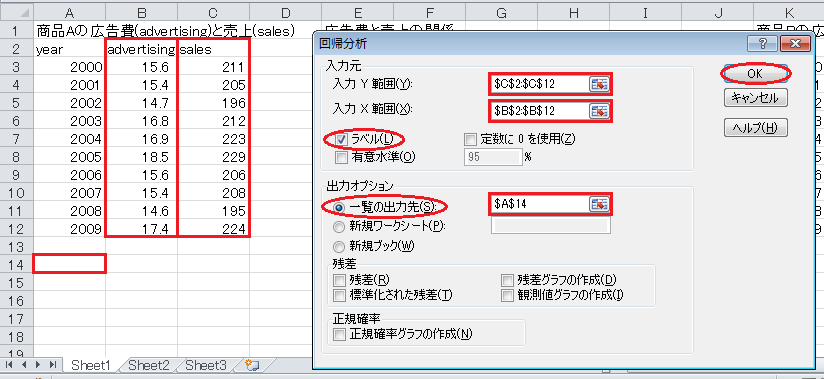This screenshot has height=379, width=824.
Task: Check the 残差(R) residuals checkbox
Action: coord(340,280)
